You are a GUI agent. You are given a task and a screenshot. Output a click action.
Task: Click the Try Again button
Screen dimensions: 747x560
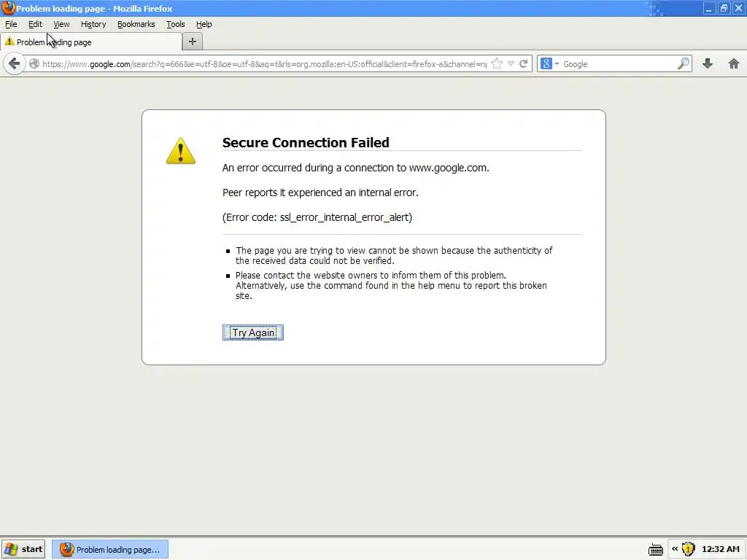(x=253, y=332)
